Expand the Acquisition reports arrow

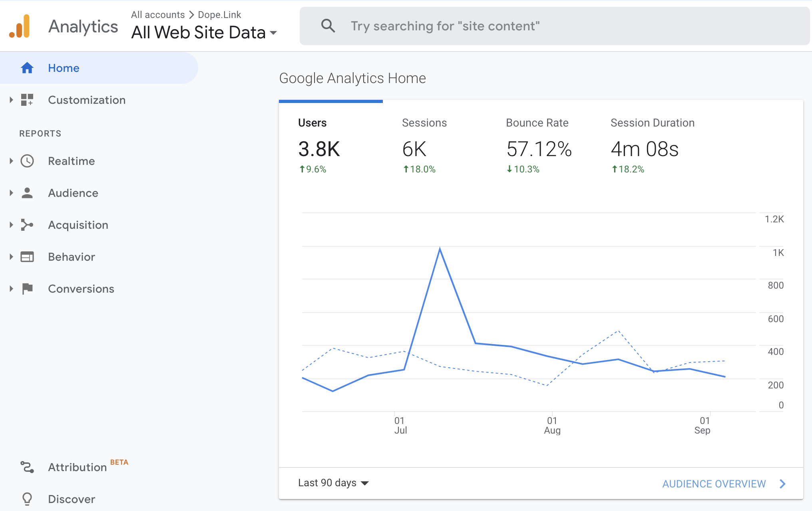[x=11, y=225]
